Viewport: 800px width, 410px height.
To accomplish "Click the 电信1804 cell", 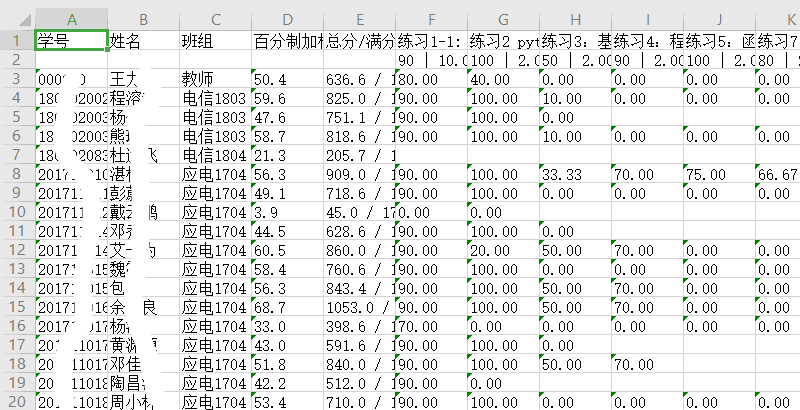I will pos(215,155).
